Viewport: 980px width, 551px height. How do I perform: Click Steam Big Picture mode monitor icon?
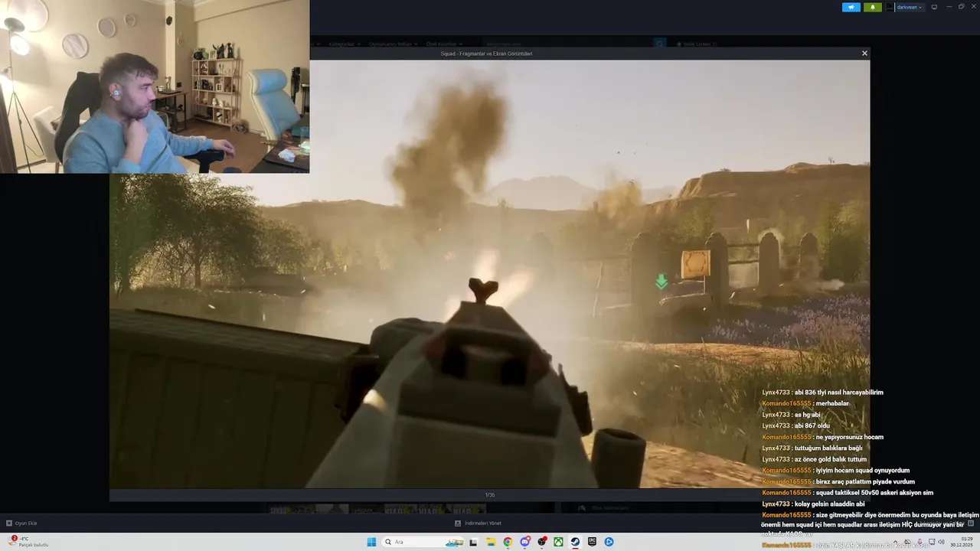[934, 7]
